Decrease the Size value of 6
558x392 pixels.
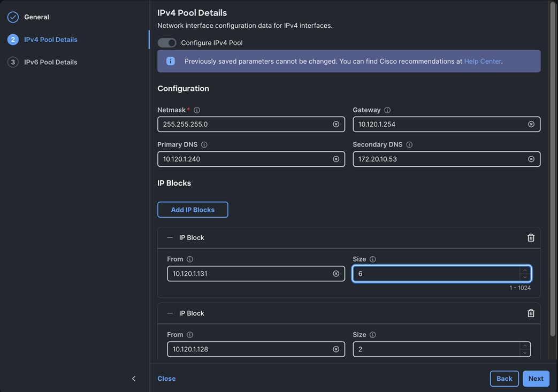click(525, 277)
